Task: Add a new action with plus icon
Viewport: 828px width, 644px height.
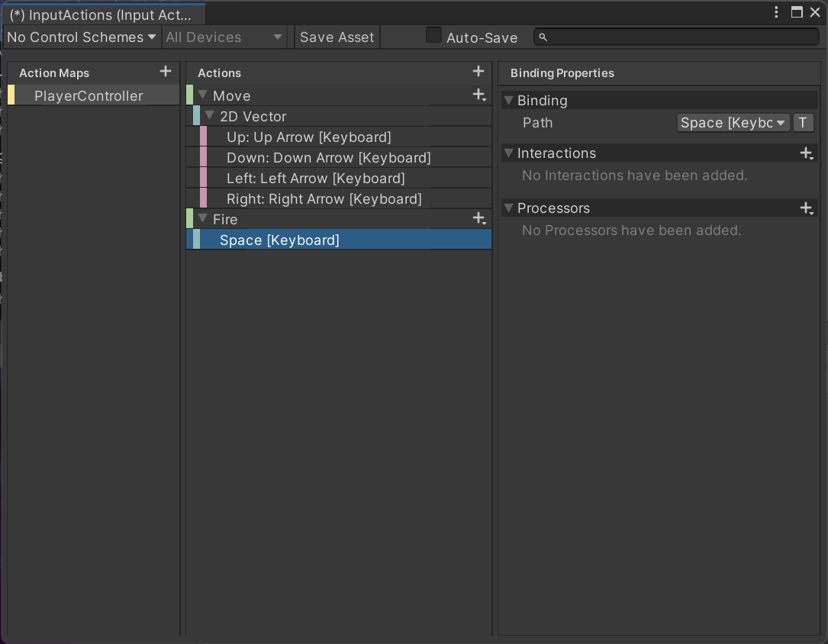Action: click(478, 71)
